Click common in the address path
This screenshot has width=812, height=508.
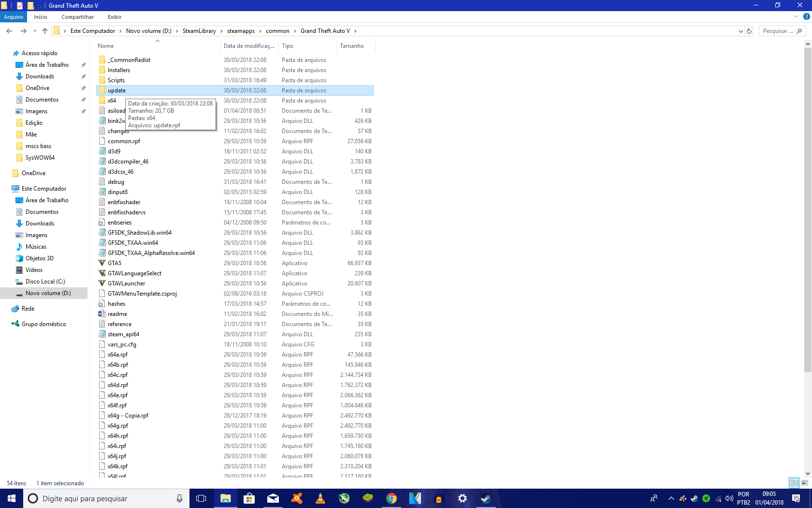[277, 31]
